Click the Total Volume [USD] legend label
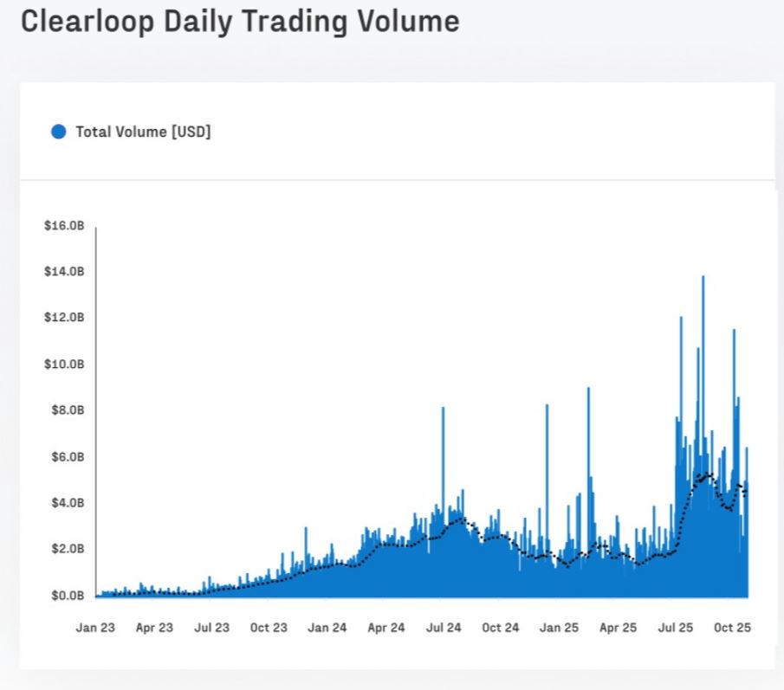The height and width of the screenshot is (690, 784). 143,132
